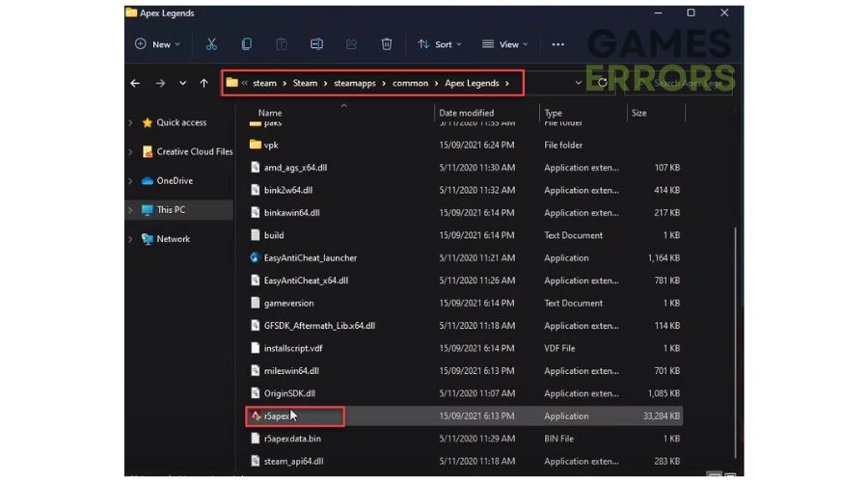The image size is (868, 482).
Task: Click the Steam breadcrumb segment
Action: (305, 83)
